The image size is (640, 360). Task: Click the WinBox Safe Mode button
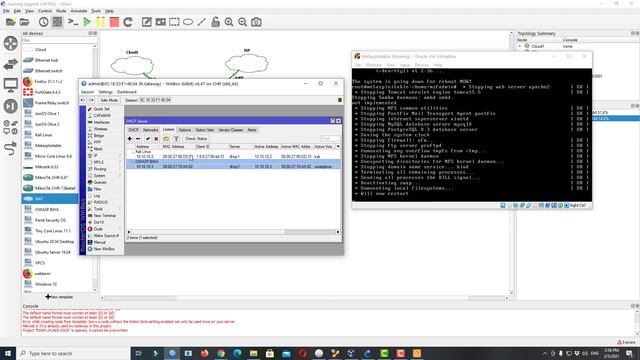pyautogui.click(x=109, y=100)
